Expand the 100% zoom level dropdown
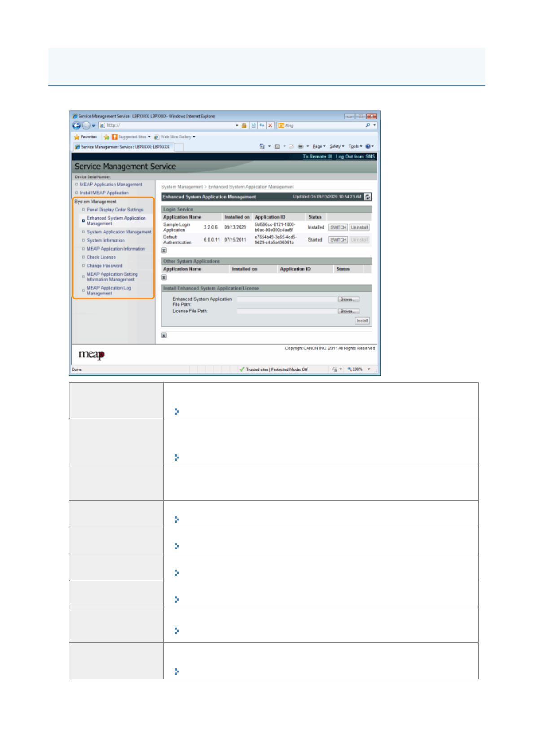The height and width of the screenshot is (756, 534). click(x=369, y=369)
